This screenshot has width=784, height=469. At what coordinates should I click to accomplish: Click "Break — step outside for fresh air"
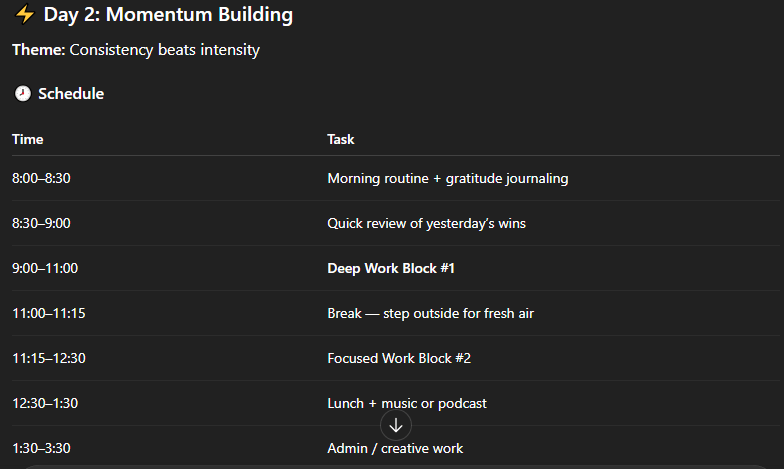pos(430,313)
